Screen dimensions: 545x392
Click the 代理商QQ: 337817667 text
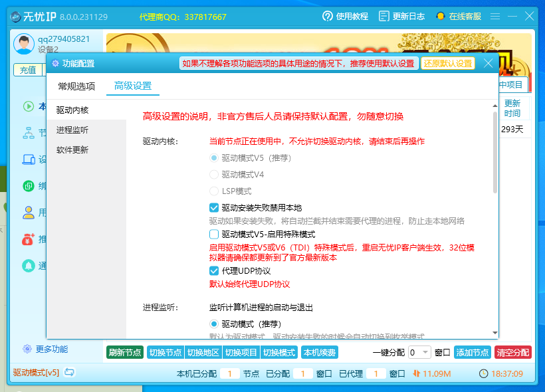pyautogui.click(x=183, y=17)
